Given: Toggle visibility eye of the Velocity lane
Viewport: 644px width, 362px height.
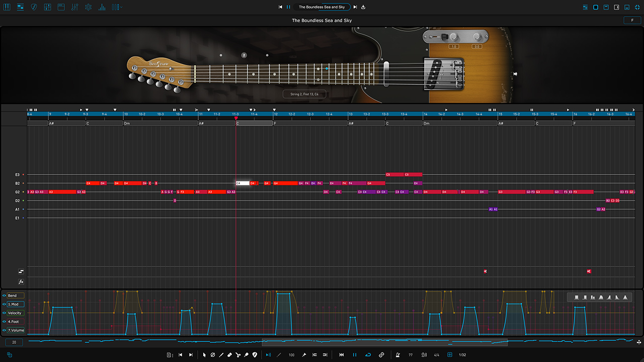Looking at the screenshot, I should (4, 313).
